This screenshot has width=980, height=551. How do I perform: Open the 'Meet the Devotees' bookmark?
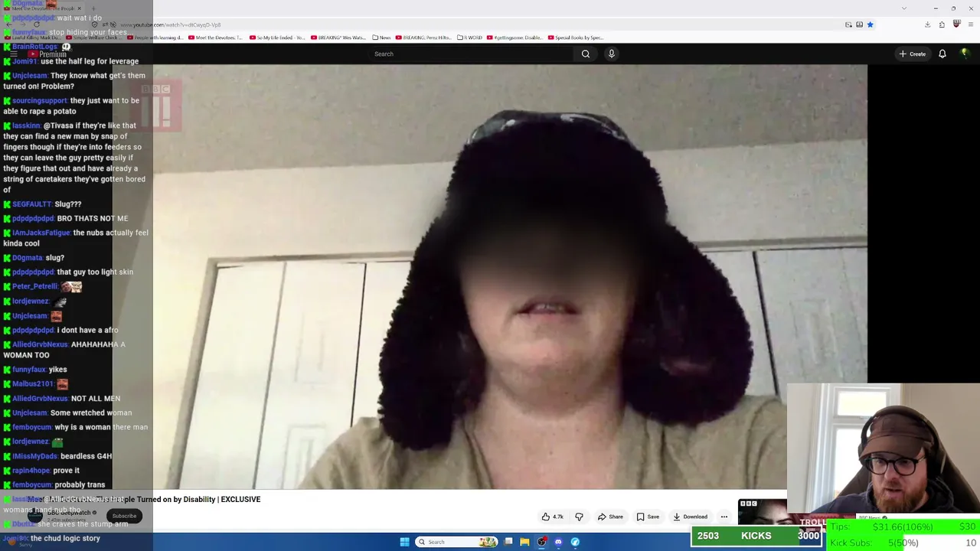[x=215, y=37]
